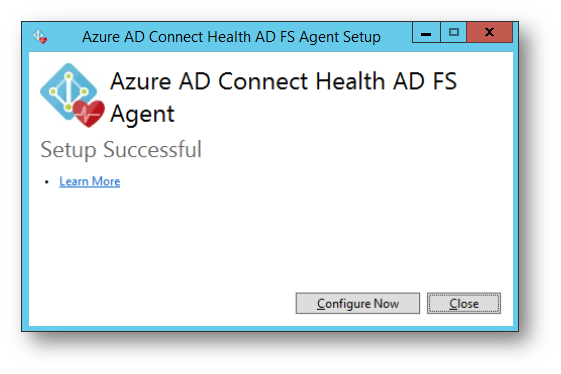Click the large Azure AD Connect Health logo
The image size is (561, 374).
[72, 95]
